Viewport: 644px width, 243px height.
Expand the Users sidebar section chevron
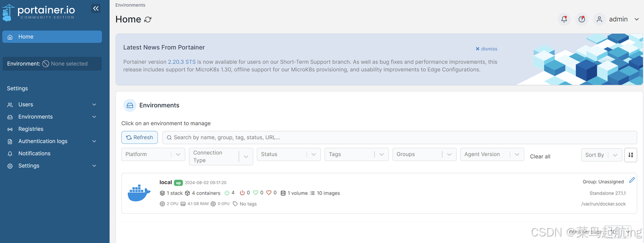[x=94, y=105]
